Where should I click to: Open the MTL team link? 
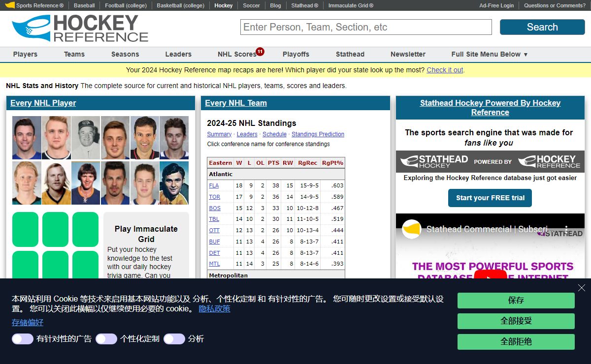pos(214,264)
